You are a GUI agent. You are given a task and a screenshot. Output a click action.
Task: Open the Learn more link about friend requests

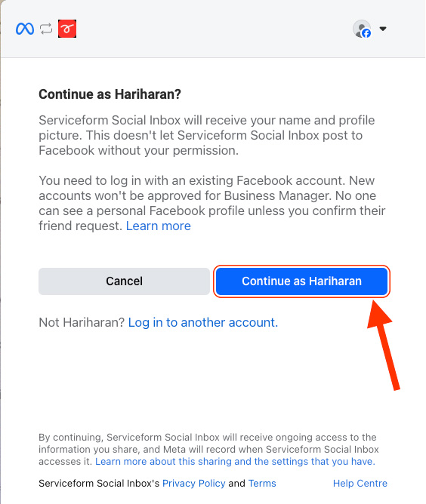(159, 226)
